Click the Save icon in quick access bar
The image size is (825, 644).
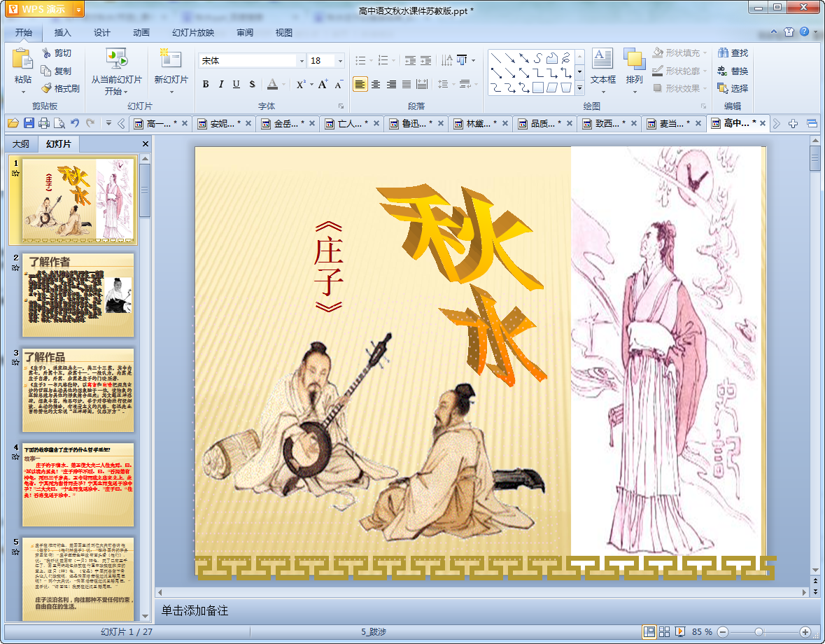[29, 124]
